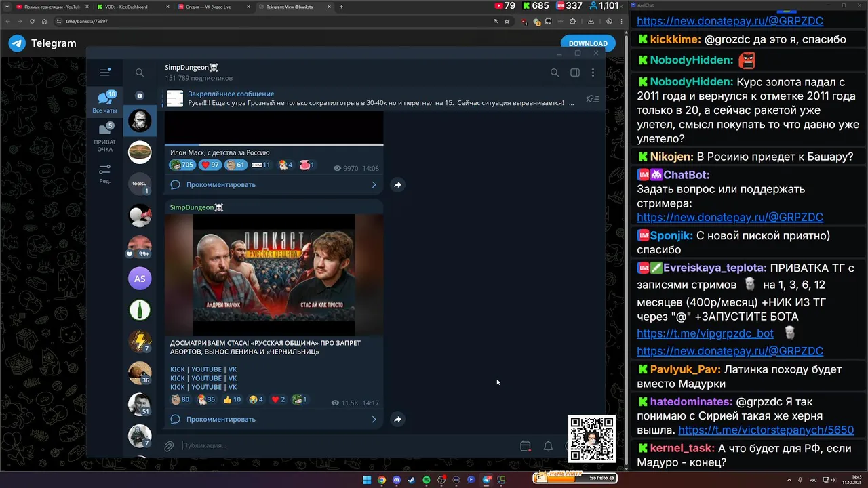
Task: Bookmark this page with the star
Action: 507,21
